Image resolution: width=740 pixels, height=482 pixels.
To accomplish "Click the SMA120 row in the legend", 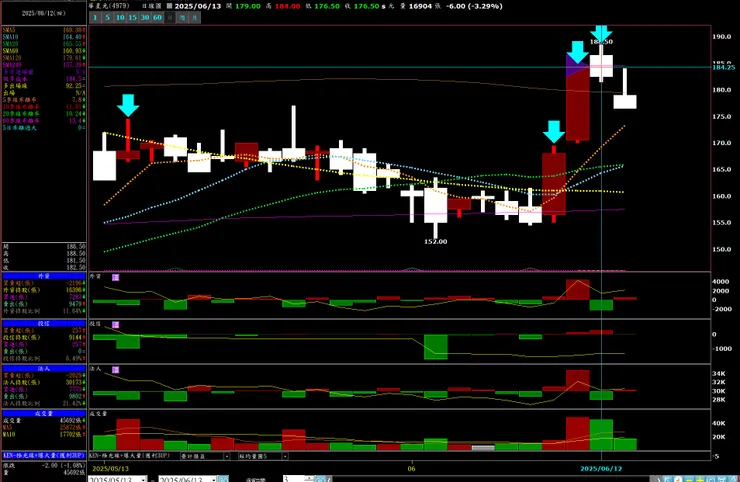I will point(44,58).
